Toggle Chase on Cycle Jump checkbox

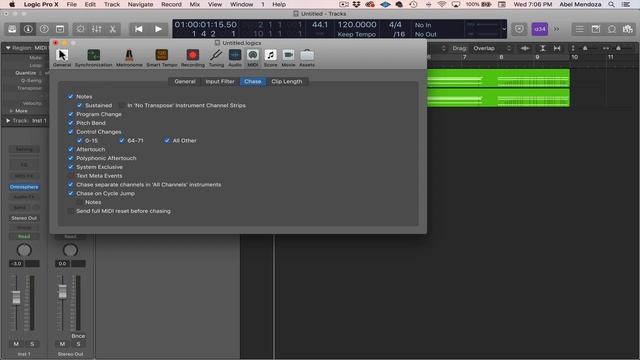click(x=71, y=193)
